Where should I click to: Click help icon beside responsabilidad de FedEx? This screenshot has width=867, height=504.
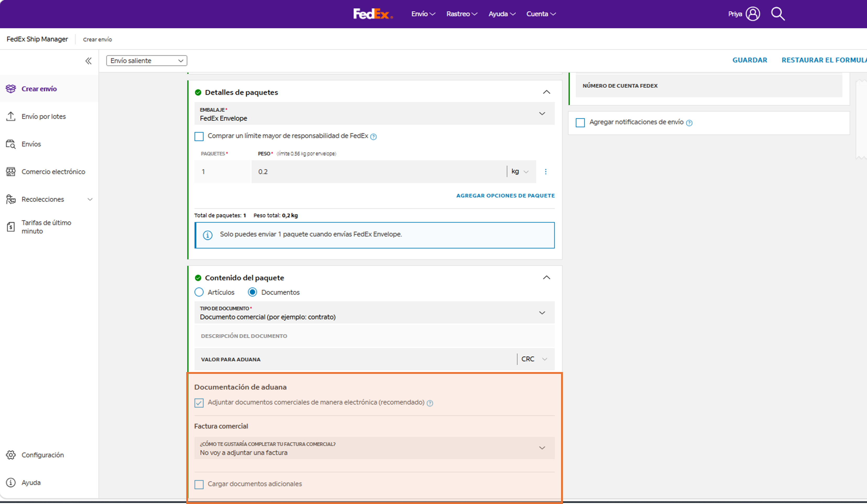[x=374, y=136]
